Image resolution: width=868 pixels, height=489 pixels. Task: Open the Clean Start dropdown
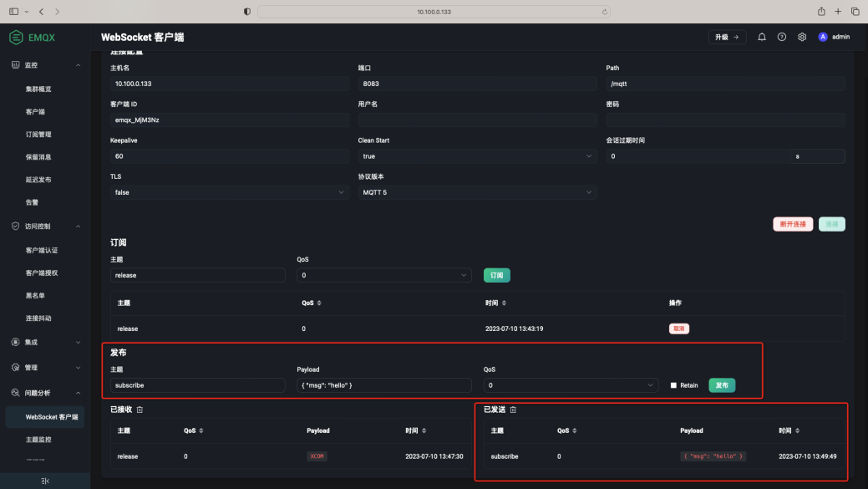477,156
